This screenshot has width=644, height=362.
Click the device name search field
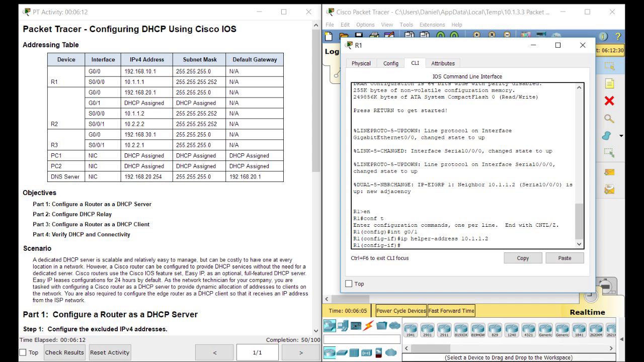point(362,339)
